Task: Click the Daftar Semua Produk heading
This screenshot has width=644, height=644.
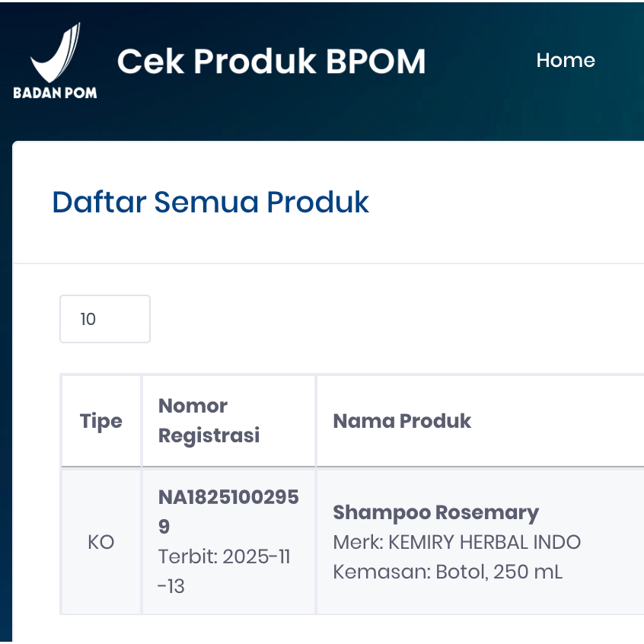Action: tap(210, 202)
